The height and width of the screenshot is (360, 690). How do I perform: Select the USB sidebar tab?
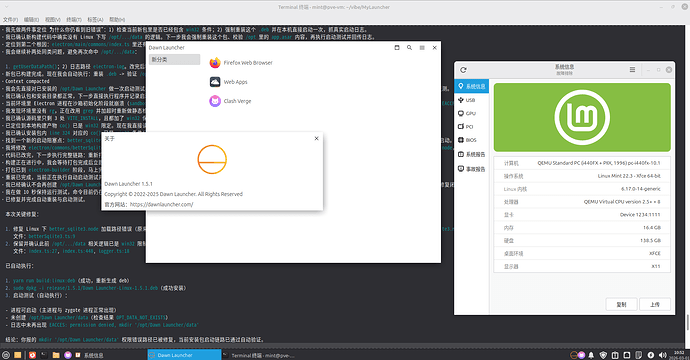471,100
